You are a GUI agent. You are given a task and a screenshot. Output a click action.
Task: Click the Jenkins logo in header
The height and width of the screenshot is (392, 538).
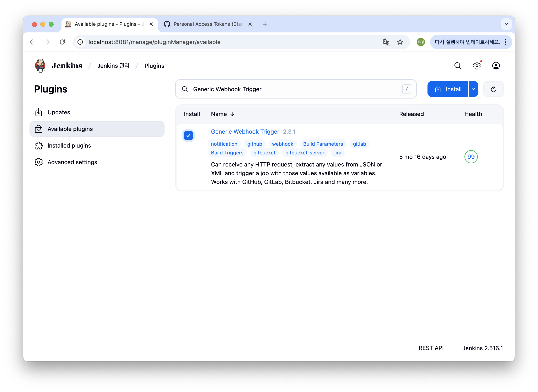[x=40, y=66]
